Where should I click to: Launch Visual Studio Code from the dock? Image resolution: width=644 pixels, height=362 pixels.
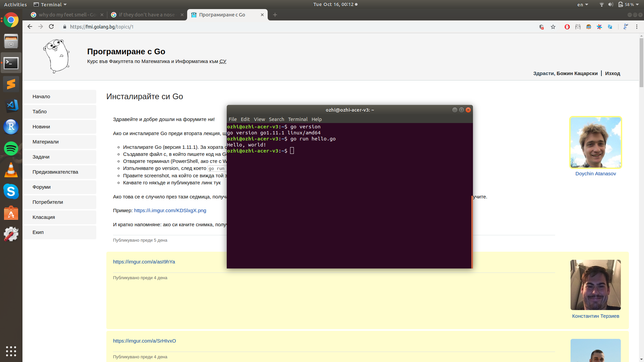(x=11, y=106)
